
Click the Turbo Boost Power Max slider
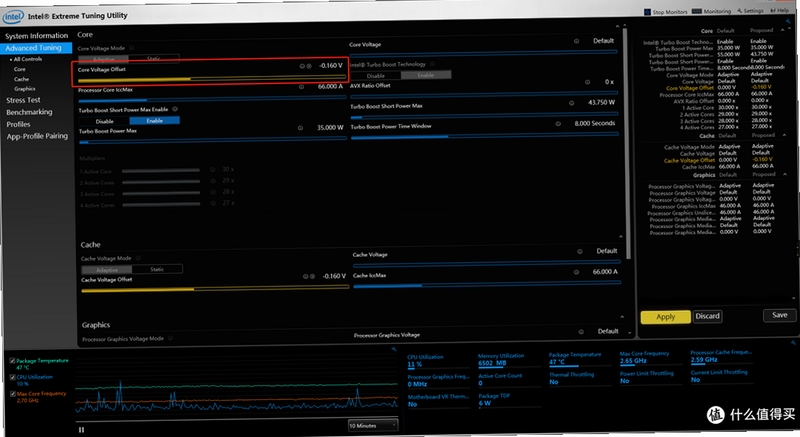213,140
